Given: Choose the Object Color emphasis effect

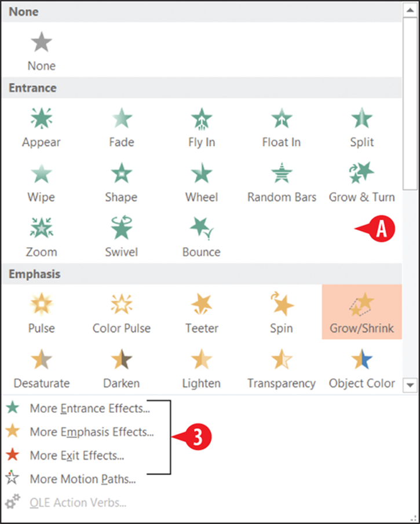Looking at the screenshot, I should (362, 368).
